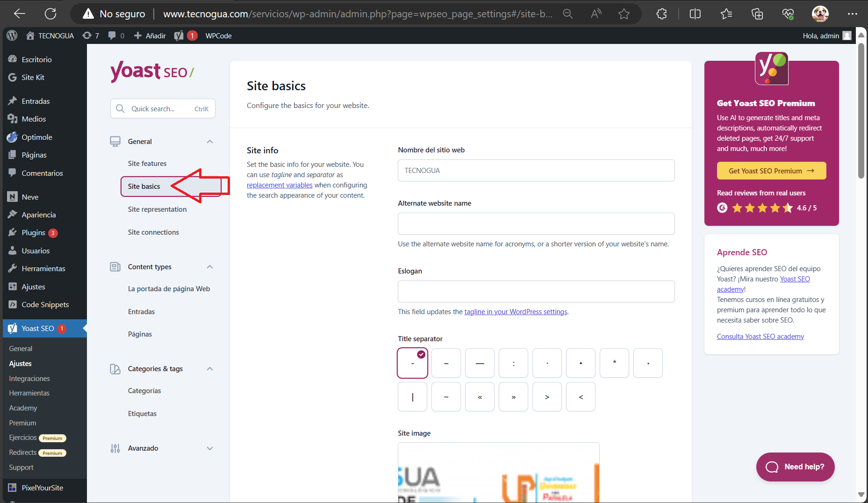Image resolution: width=868 pixels, height=503 pixels.
Task: Open Neve theme menu
Action: pyautogui.click(x=30, y=197)
